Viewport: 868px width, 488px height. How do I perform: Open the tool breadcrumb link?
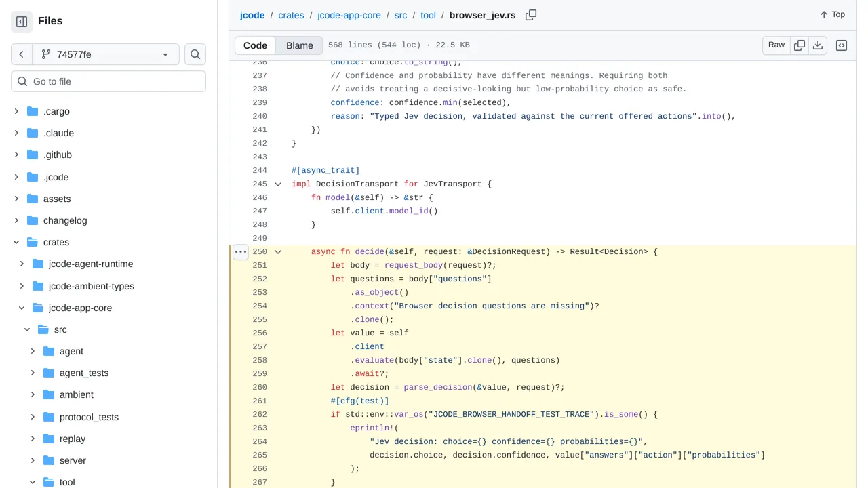click(x=428, y=15)
